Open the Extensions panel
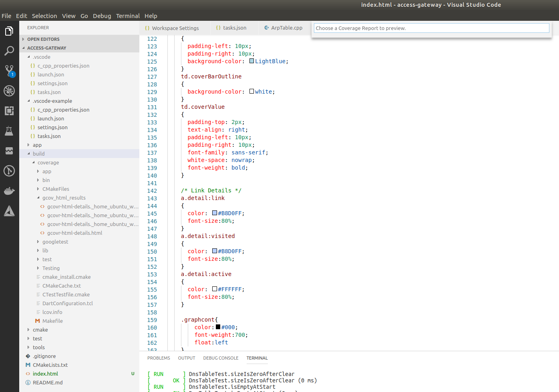The height and width of the screenshot is (392, 559). [9, 111]
